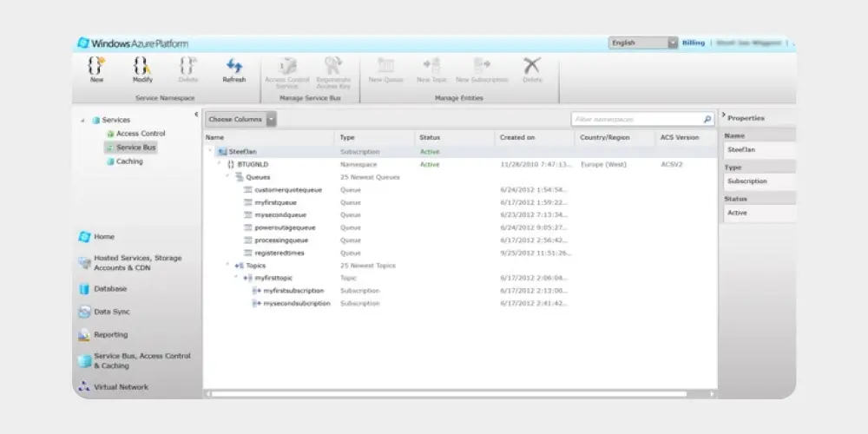The height and width of the screenshot is (434, 868).
Task: Click the horizontal scrollbar thumb
Action: (449, 394)
